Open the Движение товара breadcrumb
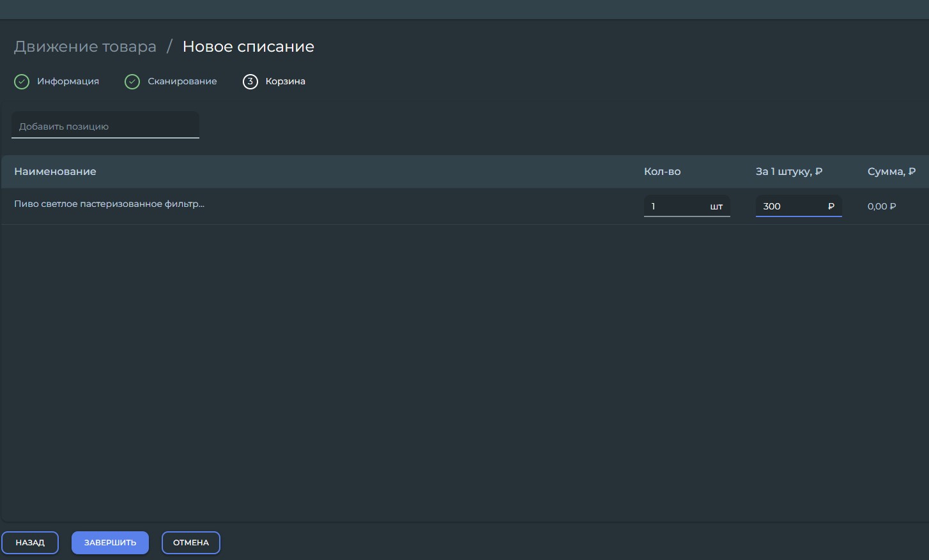Screen dimensions: 929x560 [x=85, y=47]
